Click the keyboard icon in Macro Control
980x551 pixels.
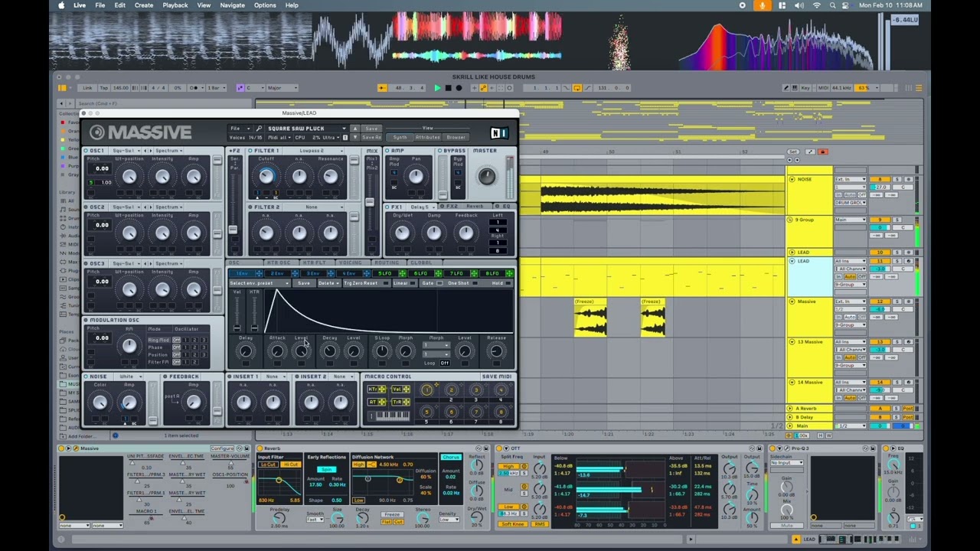(x=389, y=416)
